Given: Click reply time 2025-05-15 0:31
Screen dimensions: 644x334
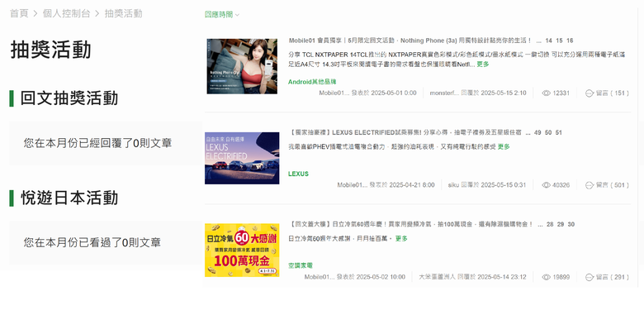Looking at the screenshot, I should point(504,185).
